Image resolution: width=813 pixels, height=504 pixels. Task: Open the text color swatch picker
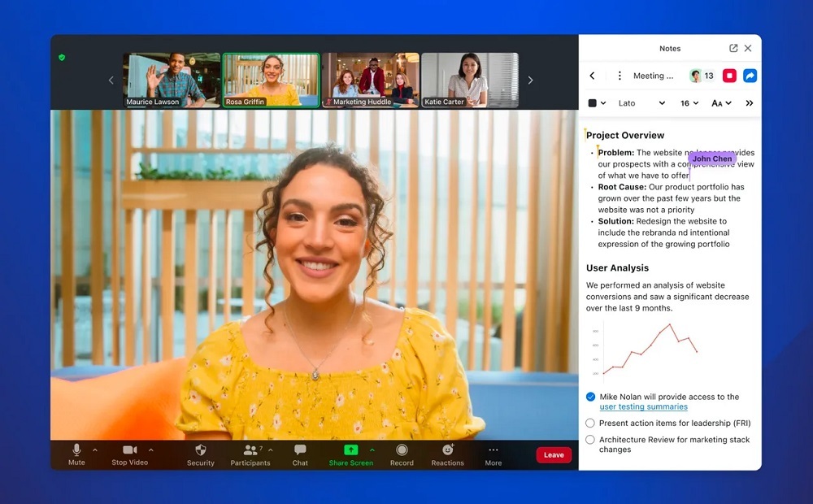597,103
